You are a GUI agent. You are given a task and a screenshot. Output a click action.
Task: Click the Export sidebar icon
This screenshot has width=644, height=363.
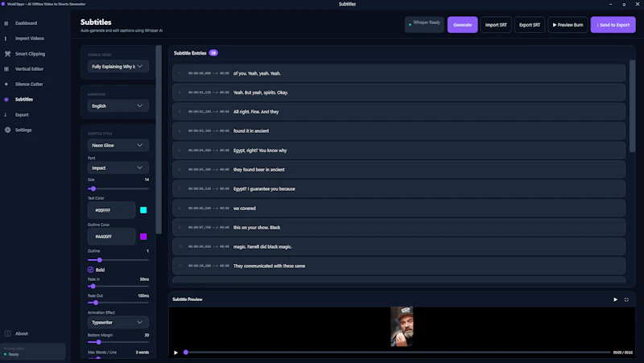coord(6,115)
